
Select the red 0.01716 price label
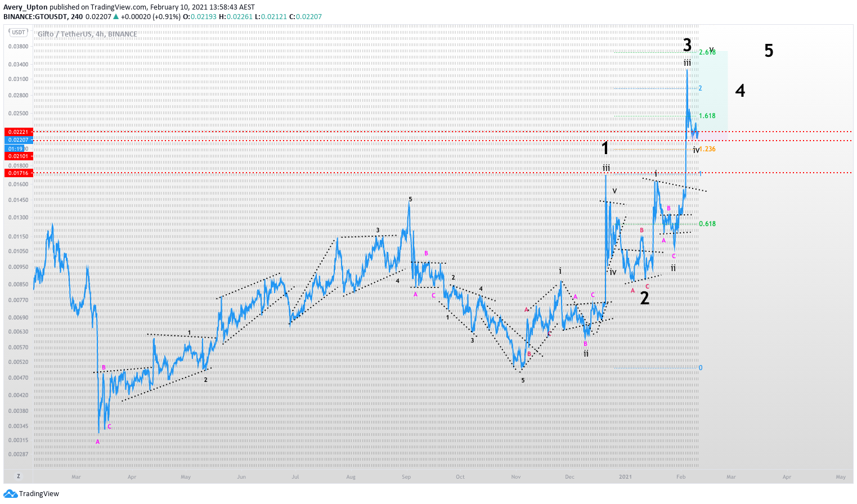coord(19,173)
